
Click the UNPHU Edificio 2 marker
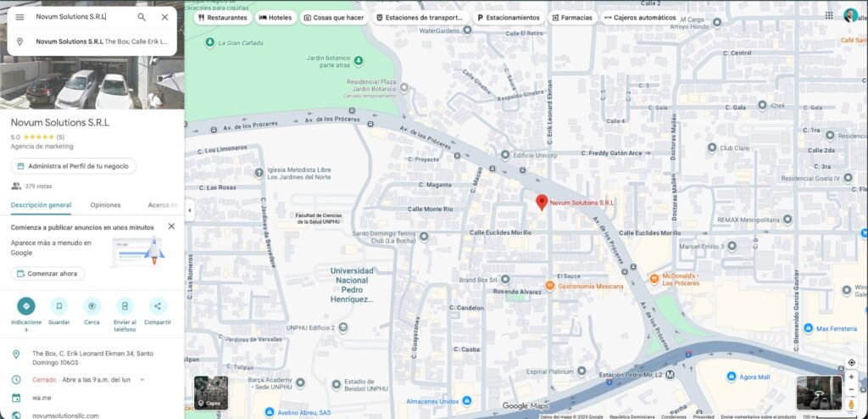(x=343, y=327)
